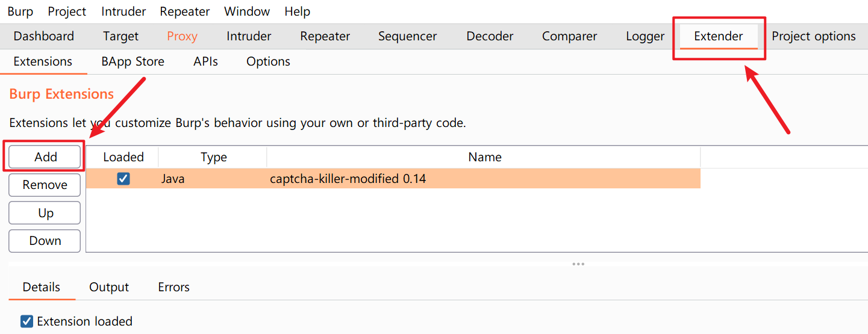Select the Java type cell
The width and height of the screenshot is (868, 334).
click(213, 179)
